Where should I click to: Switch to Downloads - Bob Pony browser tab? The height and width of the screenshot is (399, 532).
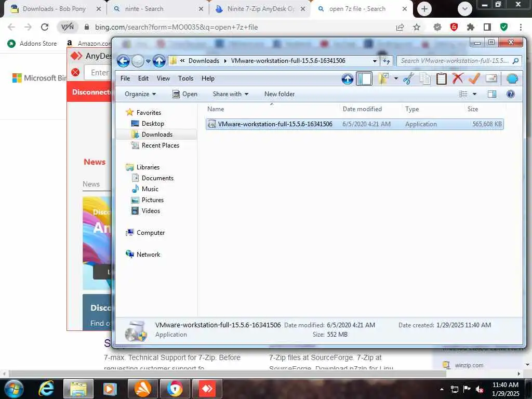click(x=54, y=9)
